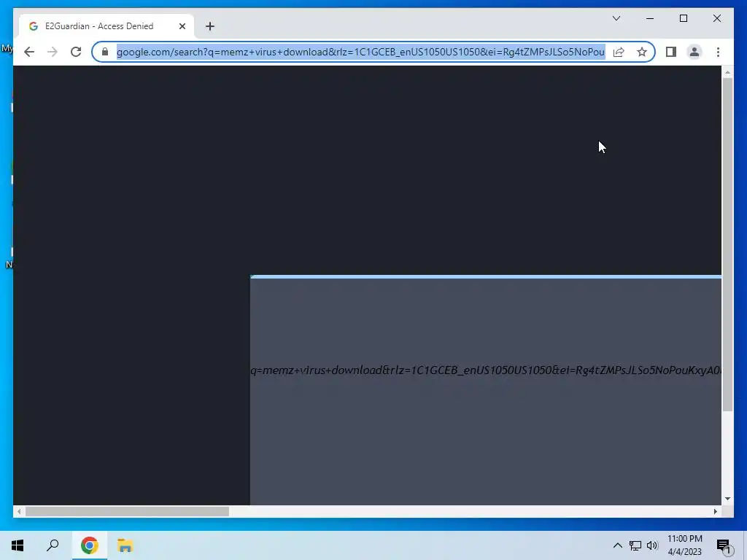The width and height of the screenshot is (747, 560).
Task: Open Chrome's three-dot menu
Action: 718,52
